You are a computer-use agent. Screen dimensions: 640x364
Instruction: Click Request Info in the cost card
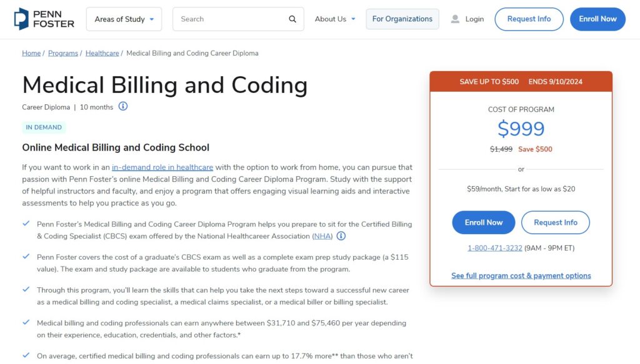(556, 222)
